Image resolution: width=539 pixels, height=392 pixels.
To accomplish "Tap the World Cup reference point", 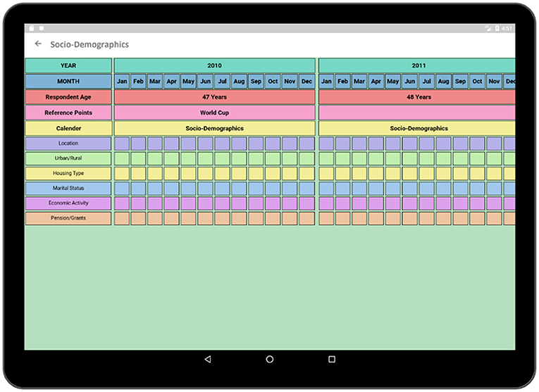I will coord(214,113).
